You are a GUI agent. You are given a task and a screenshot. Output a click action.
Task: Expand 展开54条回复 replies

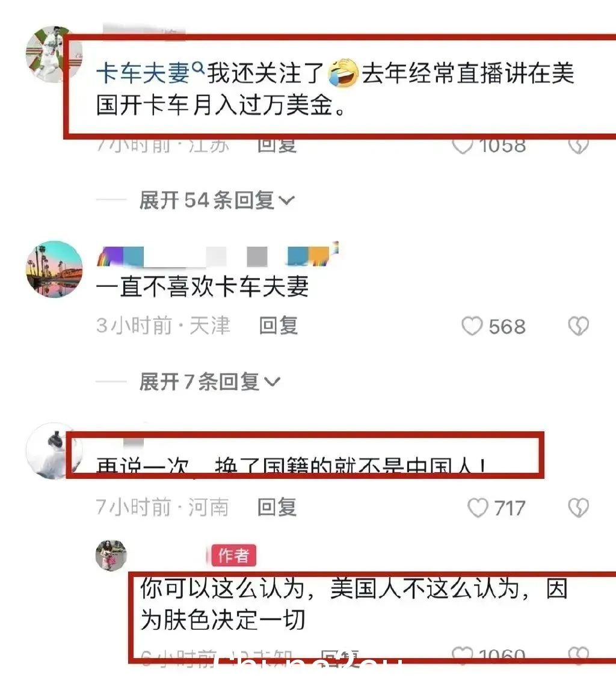(217, 200)
